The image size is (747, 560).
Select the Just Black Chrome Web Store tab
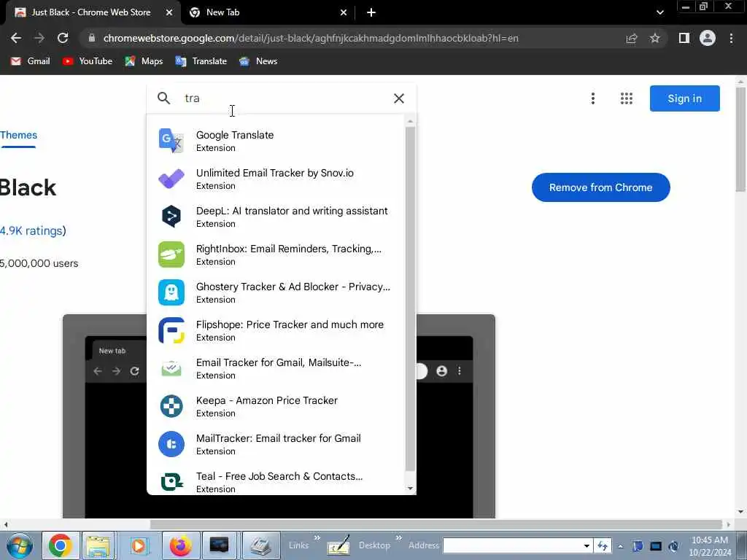93,12
